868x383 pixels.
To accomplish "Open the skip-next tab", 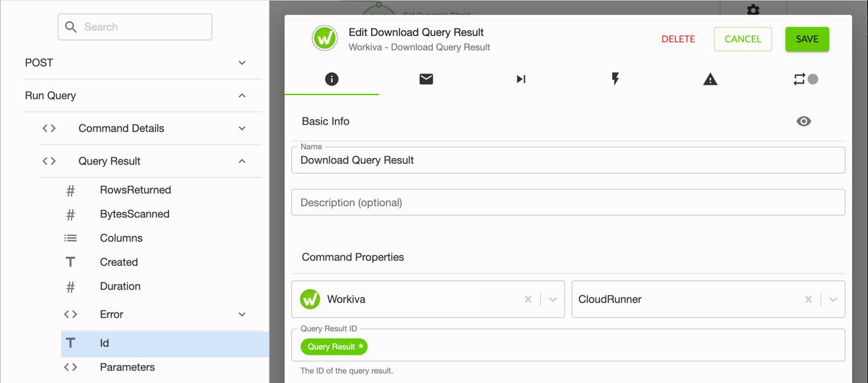I will pyautogui.click(x=521, y=79).
